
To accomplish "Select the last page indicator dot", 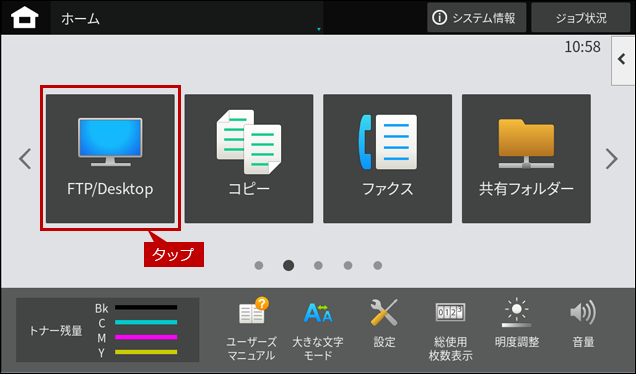I will (378, 265).
